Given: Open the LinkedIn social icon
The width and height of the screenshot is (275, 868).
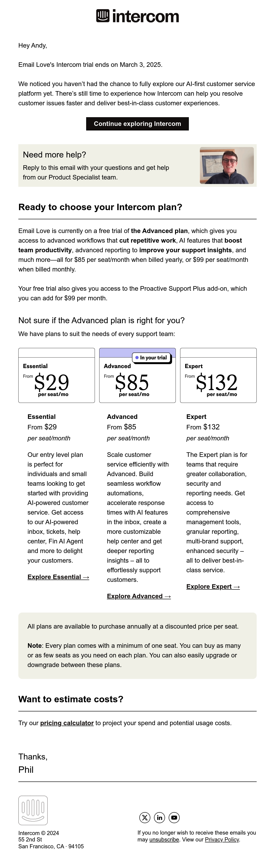Looking at the screenshot, I should point(159,817).
